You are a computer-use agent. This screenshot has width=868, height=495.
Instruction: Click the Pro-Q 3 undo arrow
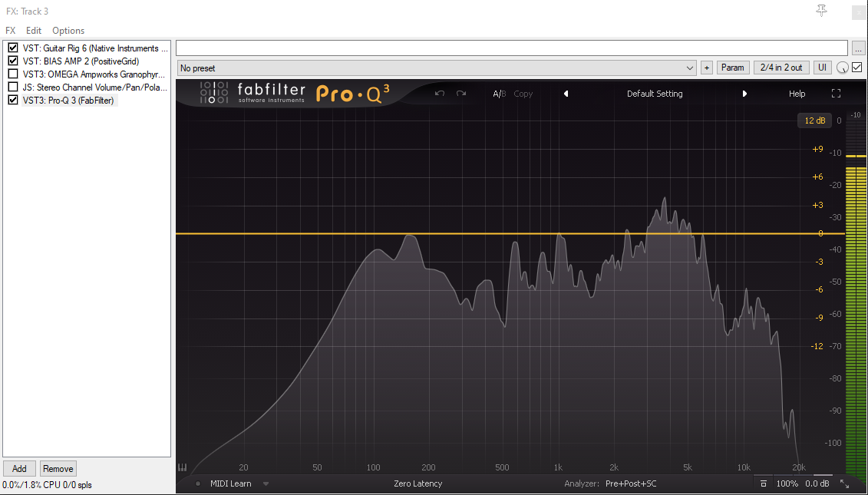point(440,94)
